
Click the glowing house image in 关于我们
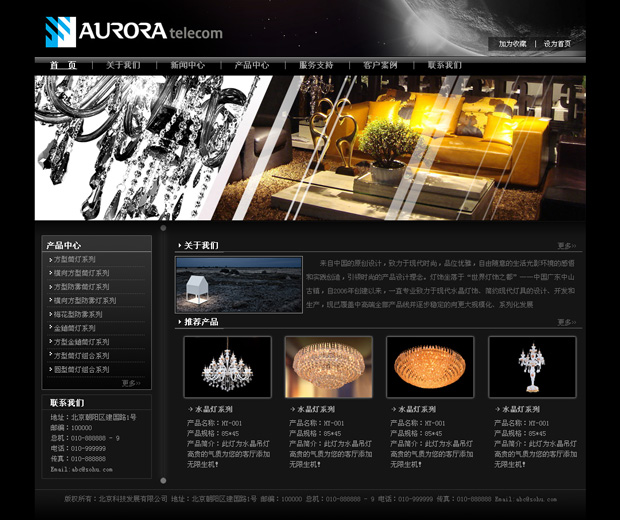click(238, 285)
